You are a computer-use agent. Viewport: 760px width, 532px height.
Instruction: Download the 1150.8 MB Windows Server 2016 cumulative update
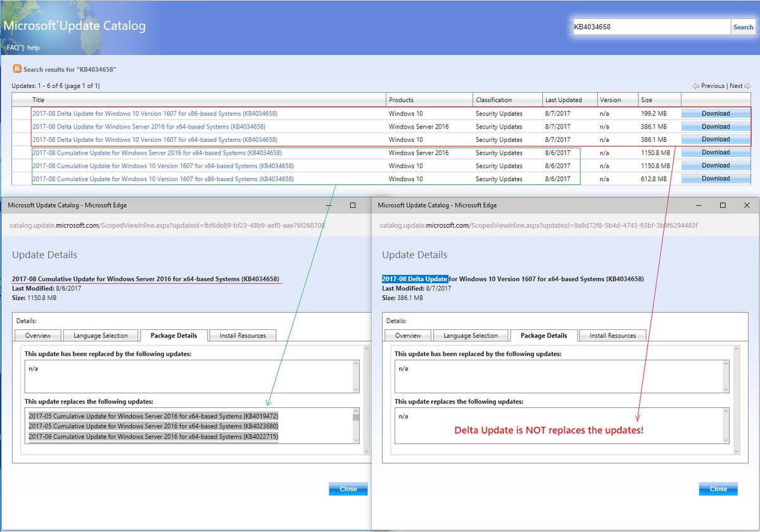(x=716, y=152)
